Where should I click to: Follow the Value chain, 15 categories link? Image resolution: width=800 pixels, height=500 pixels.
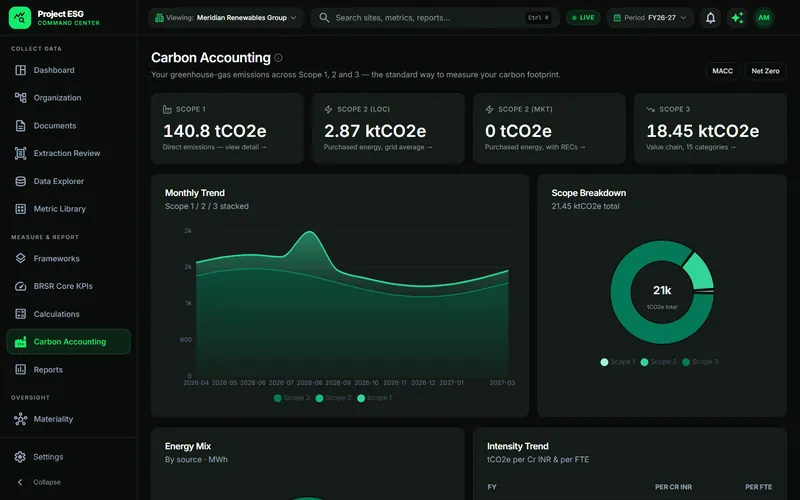(x=691, y=147)
